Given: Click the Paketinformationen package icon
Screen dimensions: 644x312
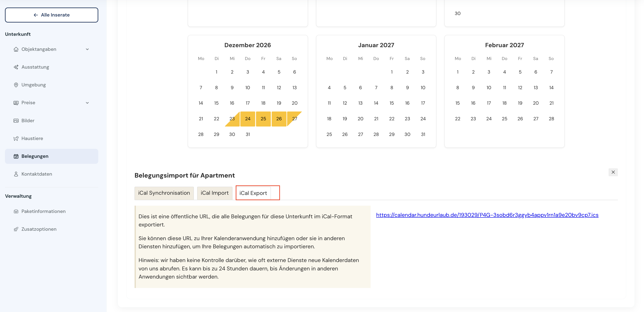Looking at the screenshot, I should (x=16, y=211).
